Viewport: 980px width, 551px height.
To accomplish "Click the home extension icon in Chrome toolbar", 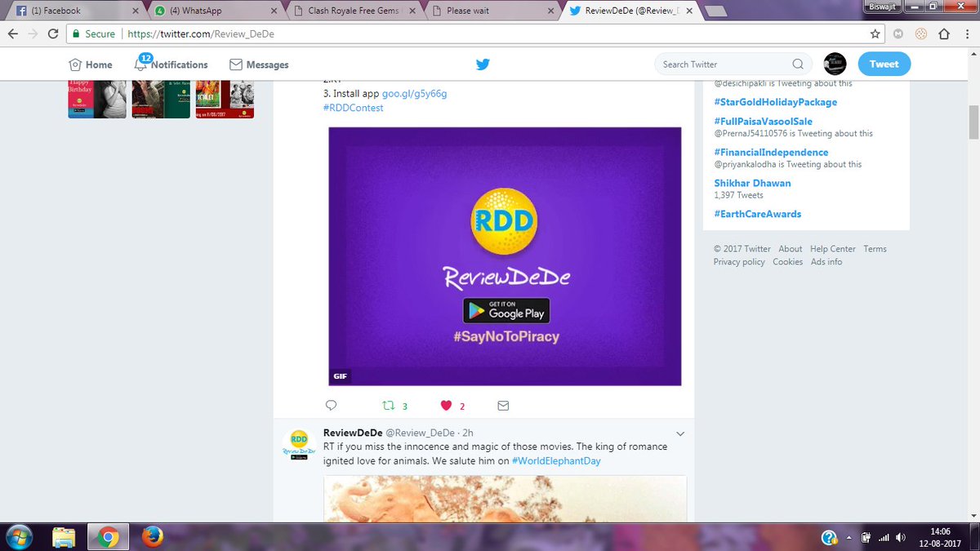I will pos(944,34).
